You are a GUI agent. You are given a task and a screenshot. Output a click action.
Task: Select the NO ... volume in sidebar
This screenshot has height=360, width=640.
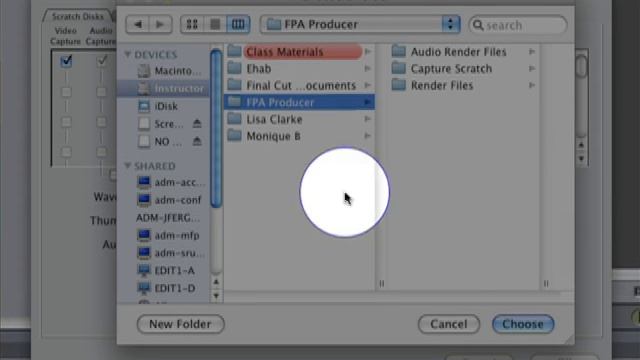[x=160, y=142]
